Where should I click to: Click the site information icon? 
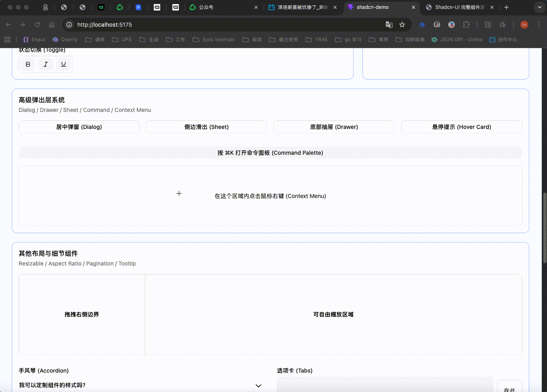69,25
